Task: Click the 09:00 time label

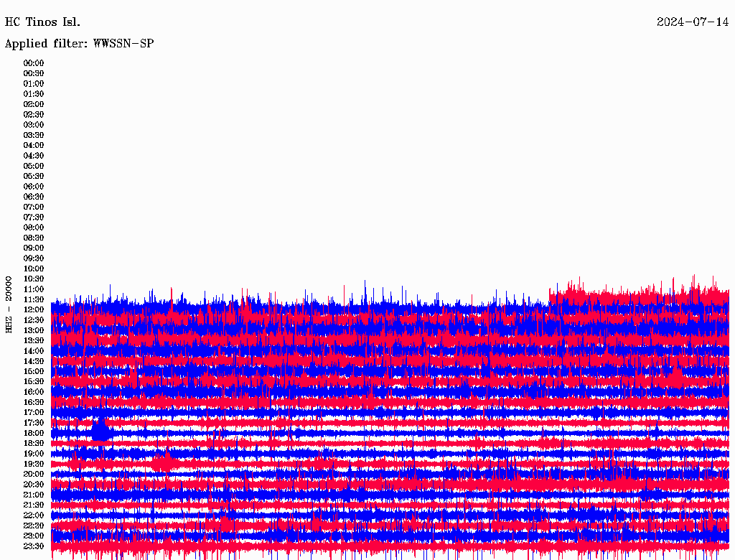Action: point(34,248)
